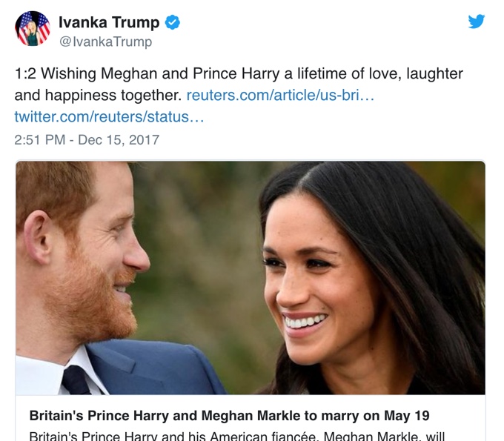Click Ivanka Trump's profile avatar
504x441 pixels.
pos(33,30)
